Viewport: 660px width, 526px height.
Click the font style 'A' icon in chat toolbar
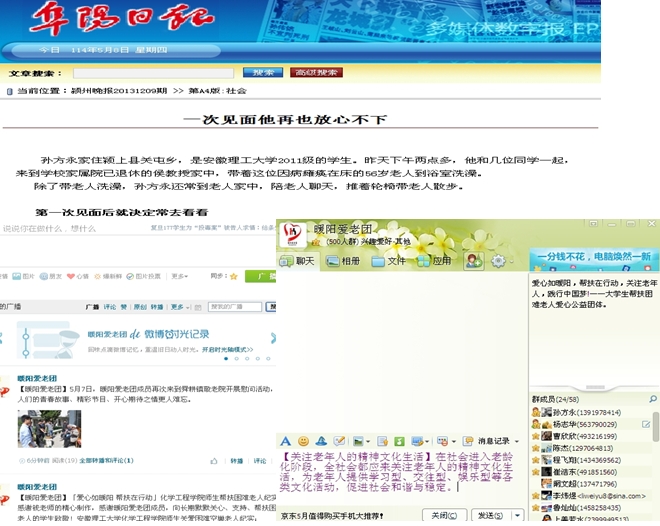coord(285,441)
